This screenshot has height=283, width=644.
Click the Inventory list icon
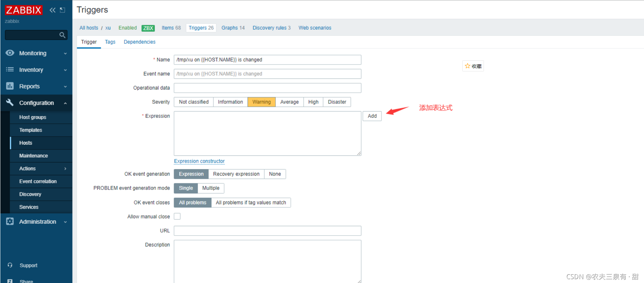pyautogui.click(x=10, y=69)
